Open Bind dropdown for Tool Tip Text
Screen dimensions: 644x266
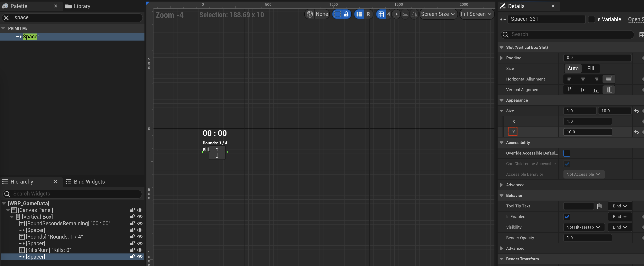[x=620, y=206]
